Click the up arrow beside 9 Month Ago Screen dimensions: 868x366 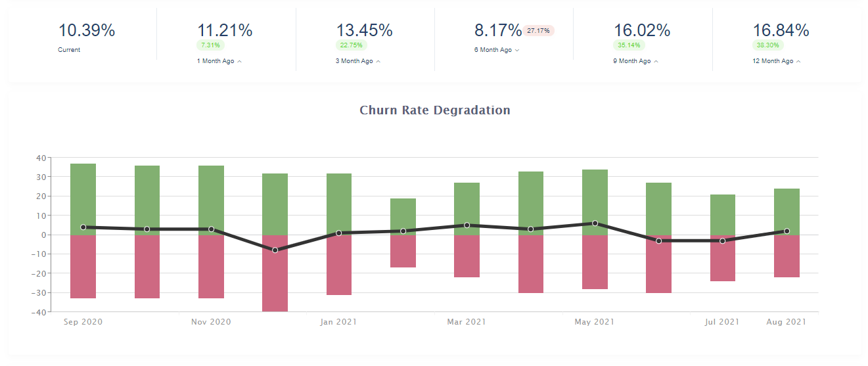click(656, 61)
